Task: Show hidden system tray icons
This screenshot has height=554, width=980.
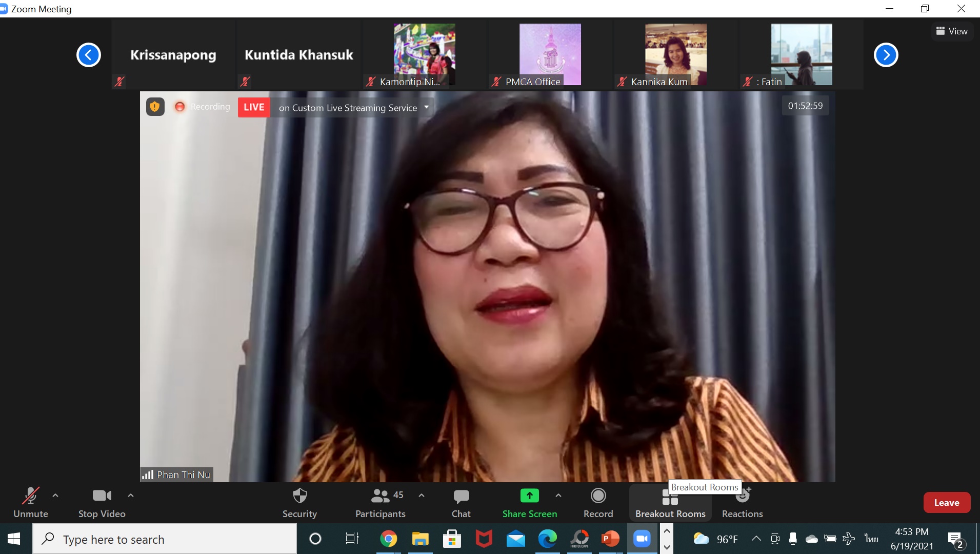Action: 756,539
